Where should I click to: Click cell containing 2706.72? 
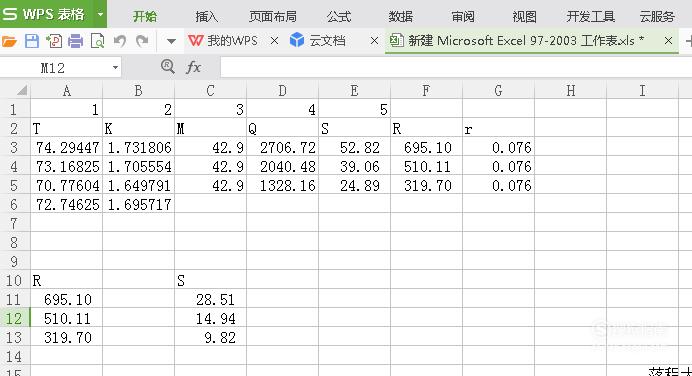pyautogui.click(x=282, y=147)
